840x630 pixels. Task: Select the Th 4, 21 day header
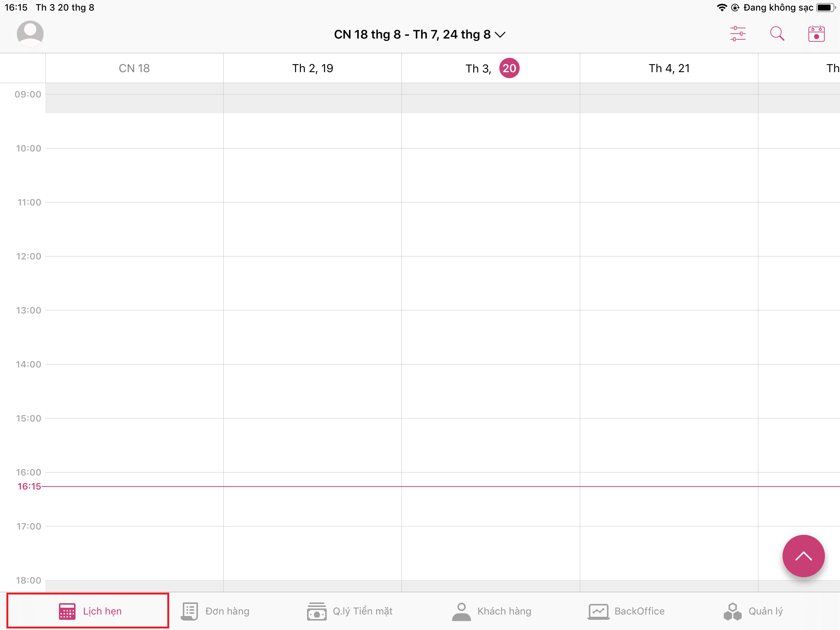click(669, 68)
